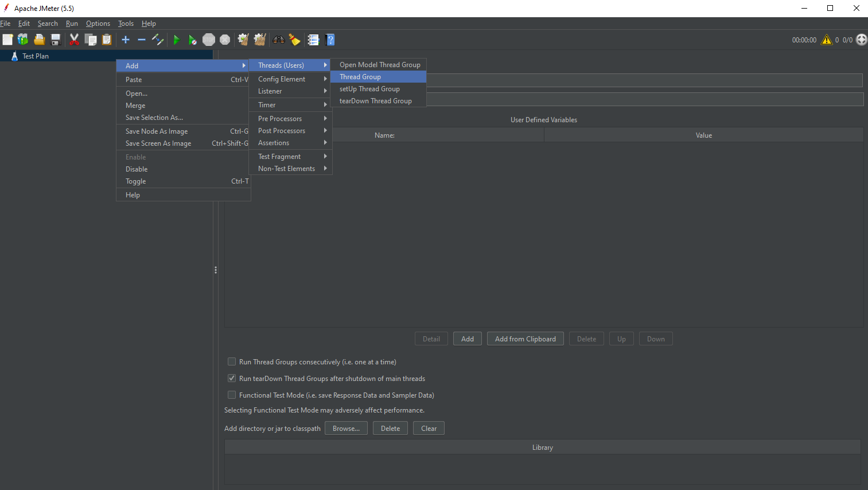Select tearDown Thread Group
The height and width of the screenshot is (490, 868).
(x=379, y=101)
